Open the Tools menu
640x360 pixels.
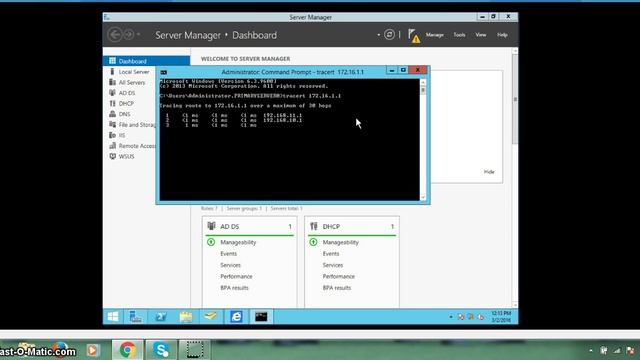[x=459, y=35]
